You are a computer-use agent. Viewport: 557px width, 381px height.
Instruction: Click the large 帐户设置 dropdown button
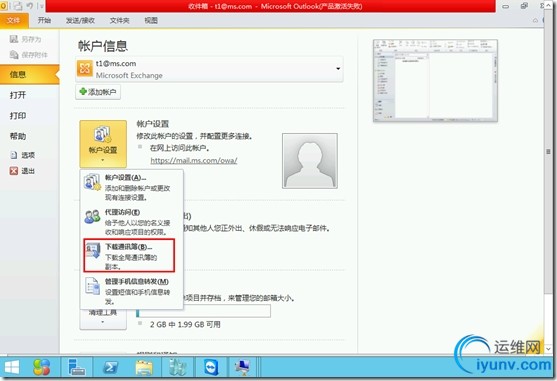click(103, 143)
